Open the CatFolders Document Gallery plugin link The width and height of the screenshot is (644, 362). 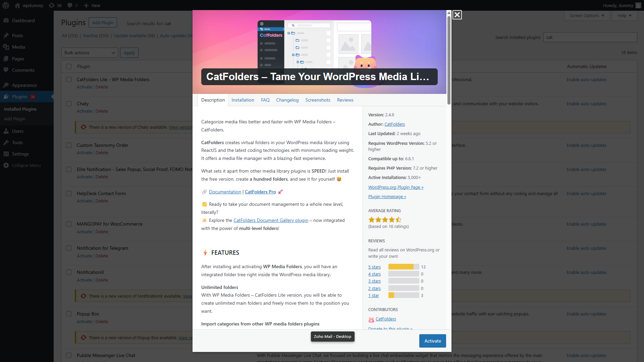coord(271,220)
